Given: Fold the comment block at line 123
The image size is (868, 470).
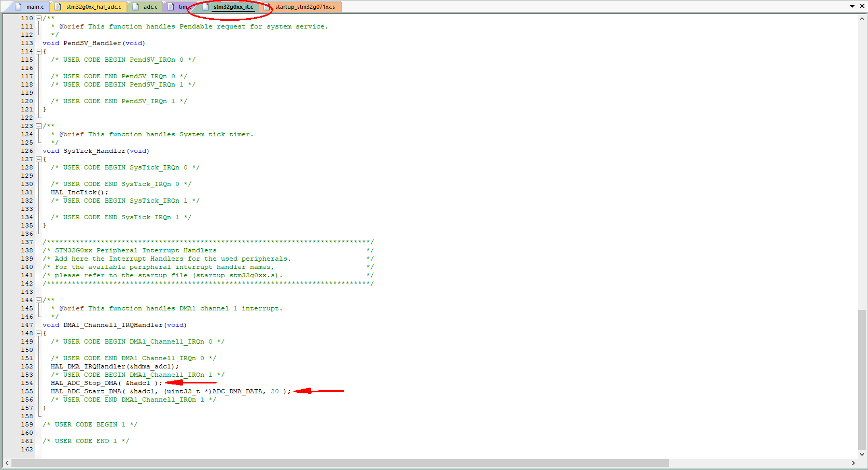Looking at the screenshot, I should coord(38,126).
